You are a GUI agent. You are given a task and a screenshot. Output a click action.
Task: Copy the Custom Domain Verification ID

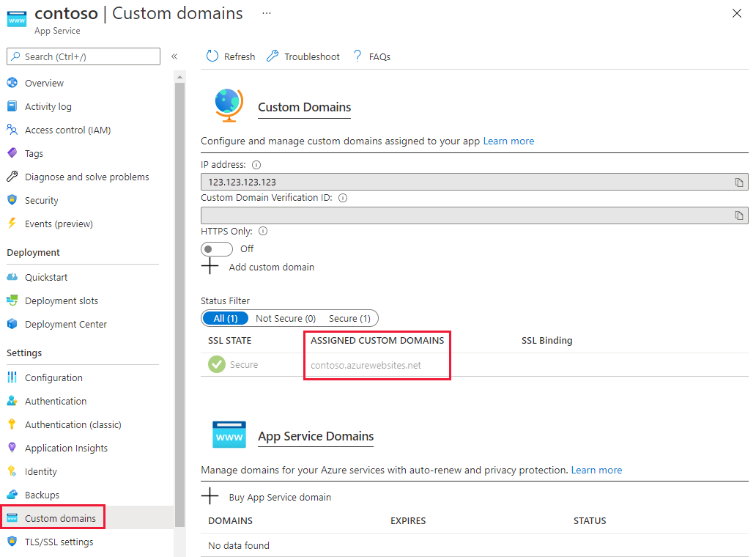pos(739,215)
